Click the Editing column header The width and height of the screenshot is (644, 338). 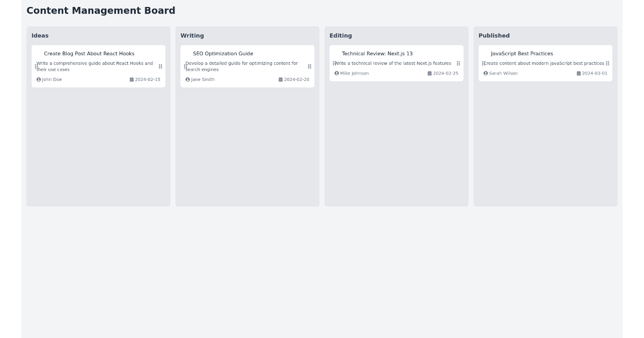click(340, 35)
